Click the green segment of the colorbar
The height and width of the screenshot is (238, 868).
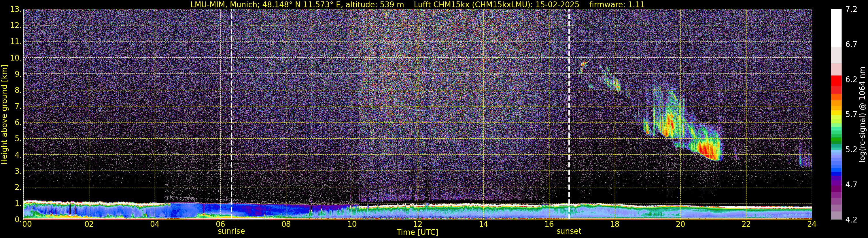click(836, 139)
